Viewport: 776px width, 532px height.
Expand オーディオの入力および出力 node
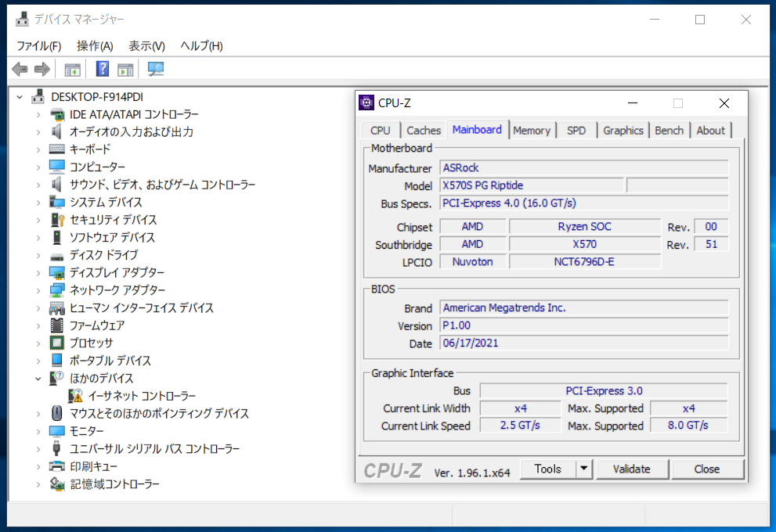pos(38,132)
